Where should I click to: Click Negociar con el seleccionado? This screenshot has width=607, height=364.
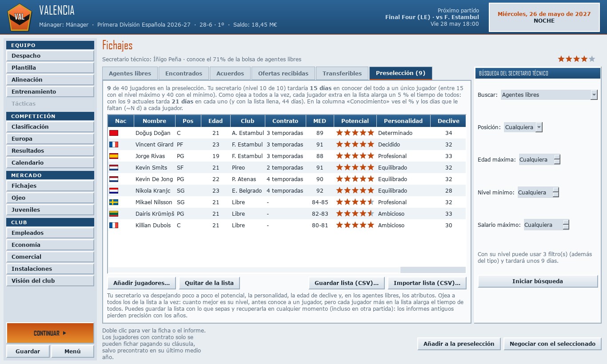pyautogui.click(x=552, y=344)
